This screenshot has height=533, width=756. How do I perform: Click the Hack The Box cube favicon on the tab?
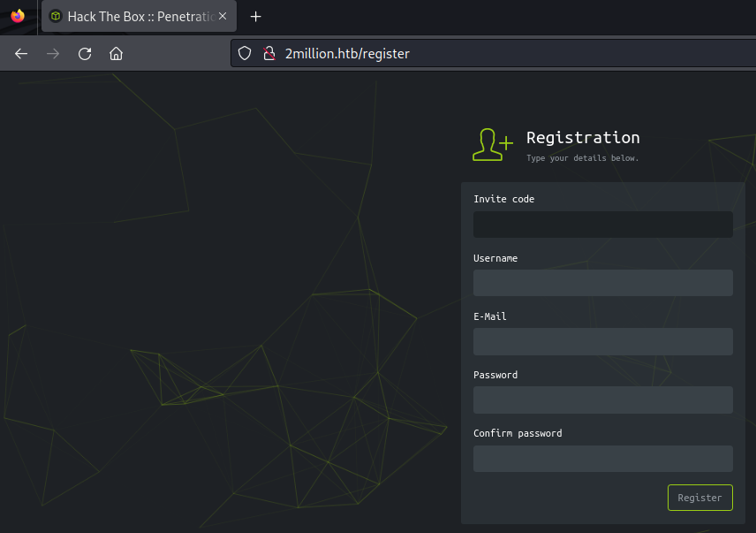56,17
